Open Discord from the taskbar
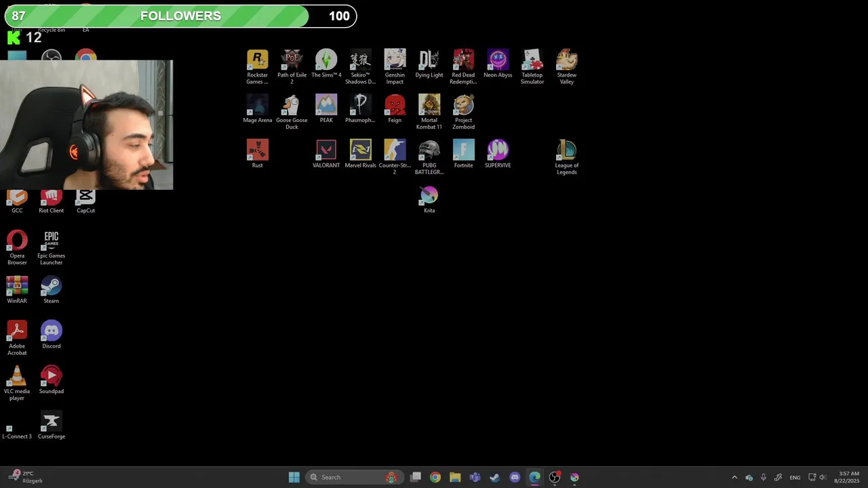 tap(515, 477)
